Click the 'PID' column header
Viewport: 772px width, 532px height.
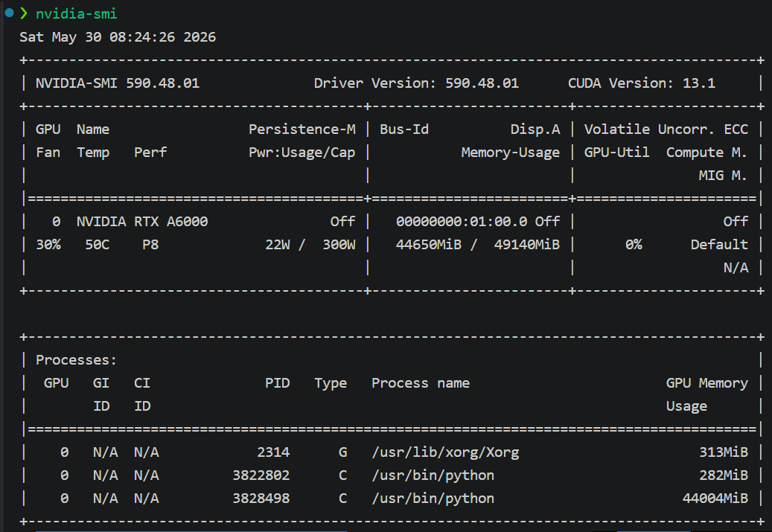(278, 383)
